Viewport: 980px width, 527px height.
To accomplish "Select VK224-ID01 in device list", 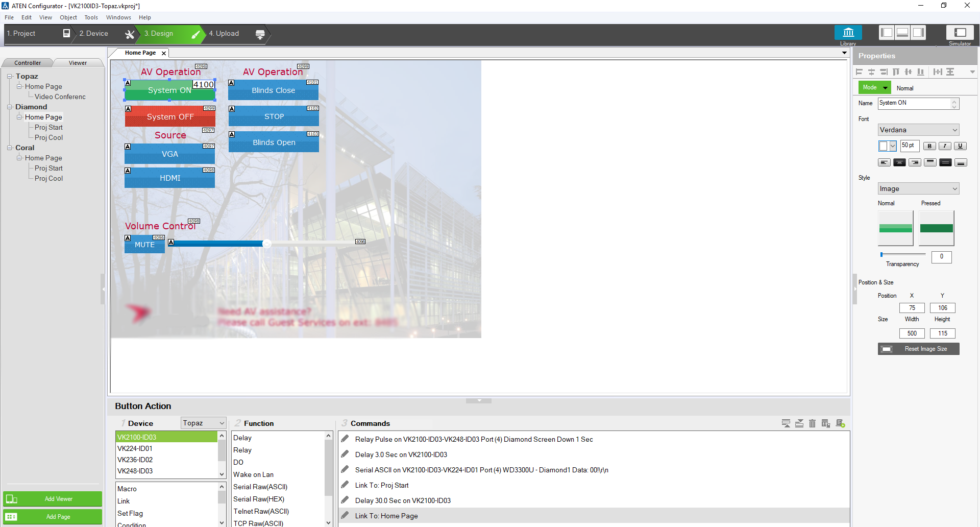I will 166,448.
